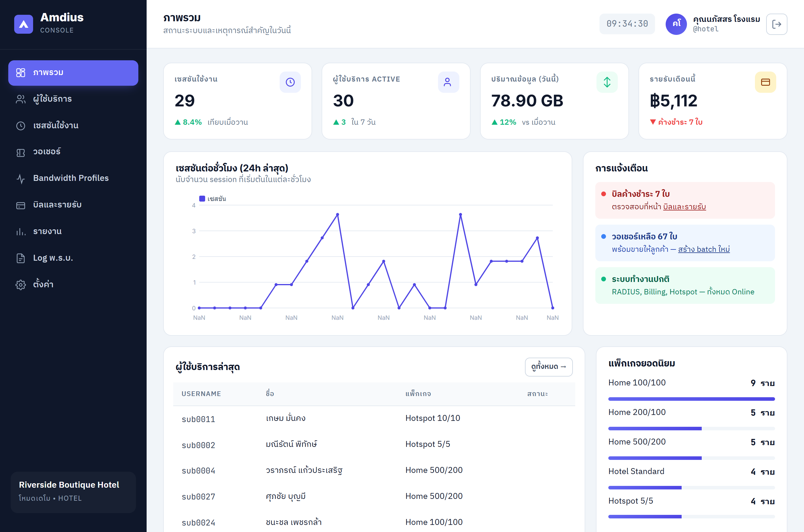Click the ระบบทำงานปกติ notification

click(685, 285)
